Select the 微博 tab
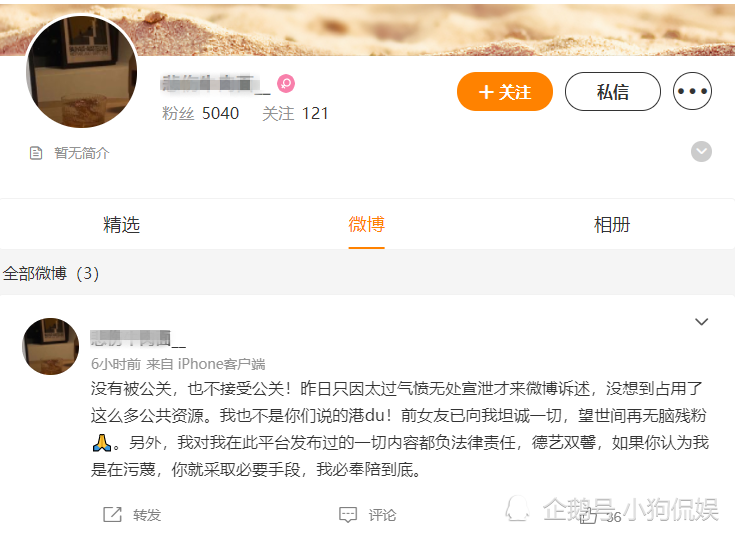 (x=367, y=225)
